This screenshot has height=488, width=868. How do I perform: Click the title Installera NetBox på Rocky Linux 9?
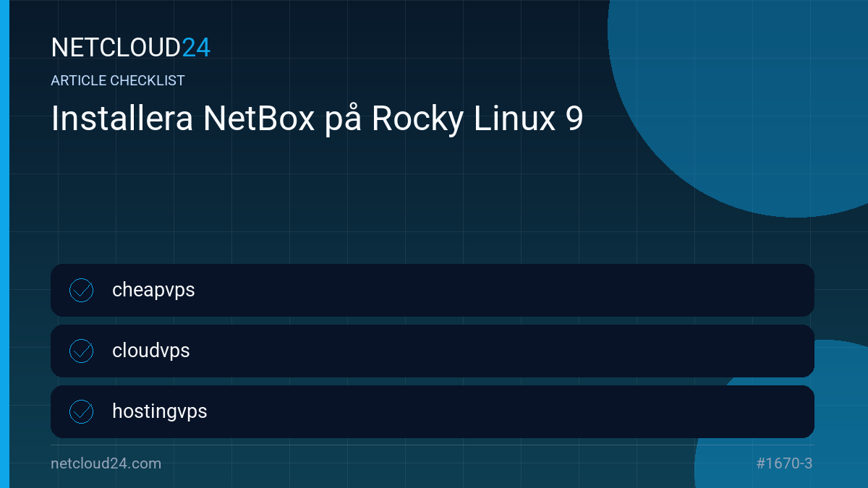pyautogui.click(x=317, y=119)
